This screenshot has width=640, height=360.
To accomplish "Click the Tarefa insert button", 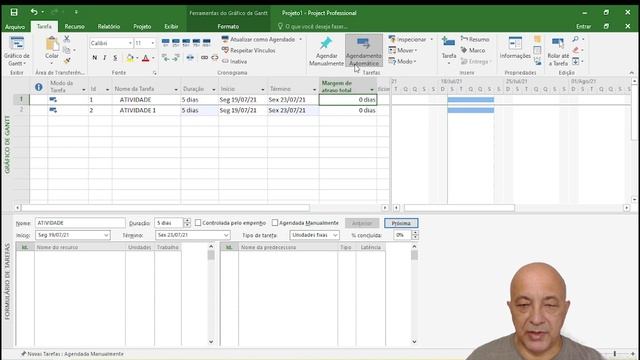I will click(449, 51).
